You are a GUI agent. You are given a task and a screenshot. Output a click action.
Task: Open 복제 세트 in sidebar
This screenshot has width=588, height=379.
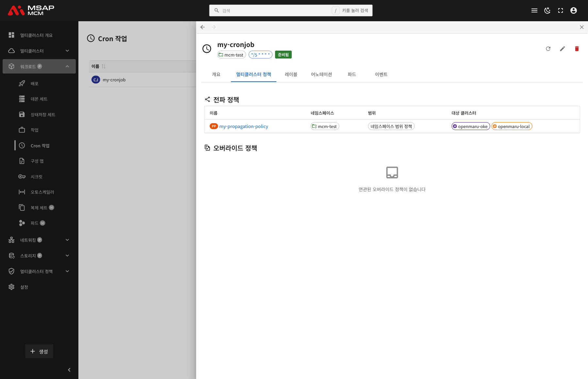coord(39,208)
